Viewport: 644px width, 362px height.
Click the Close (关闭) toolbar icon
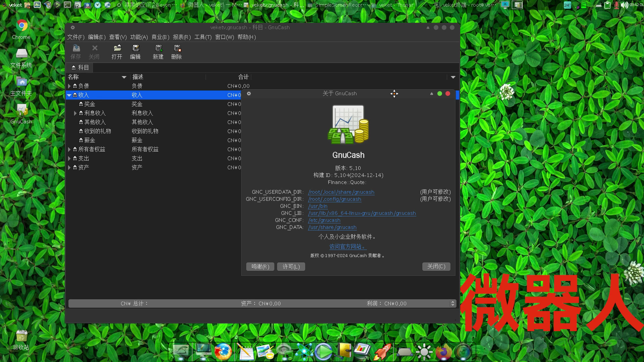point(94,52)
